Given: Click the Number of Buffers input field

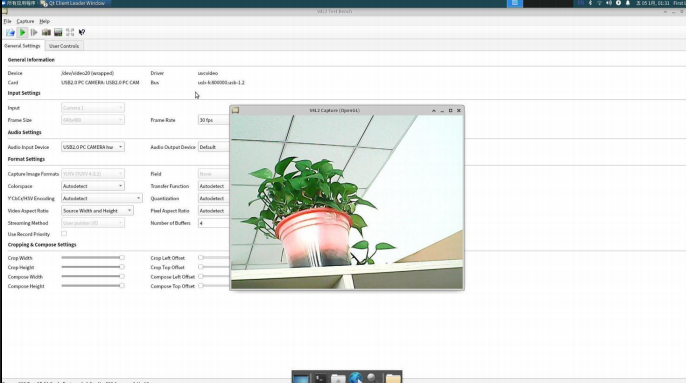Looking at the screenshot, I should (214, 223).
